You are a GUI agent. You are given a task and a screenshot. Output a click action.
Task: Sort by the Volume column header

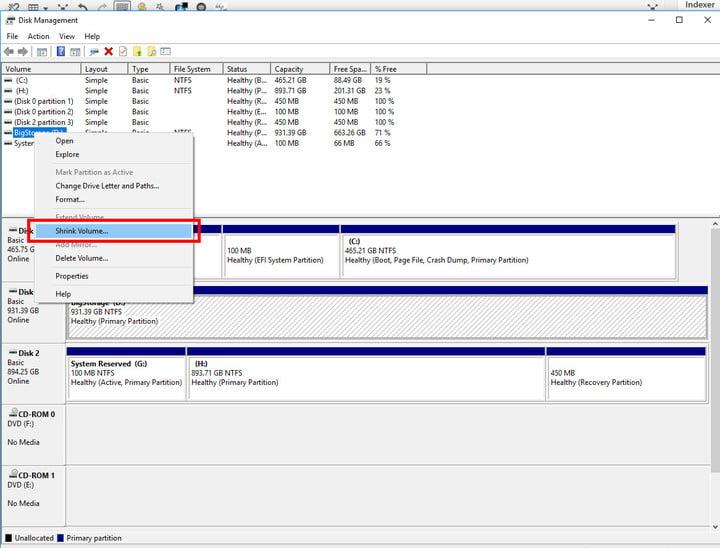pos(41,69)
